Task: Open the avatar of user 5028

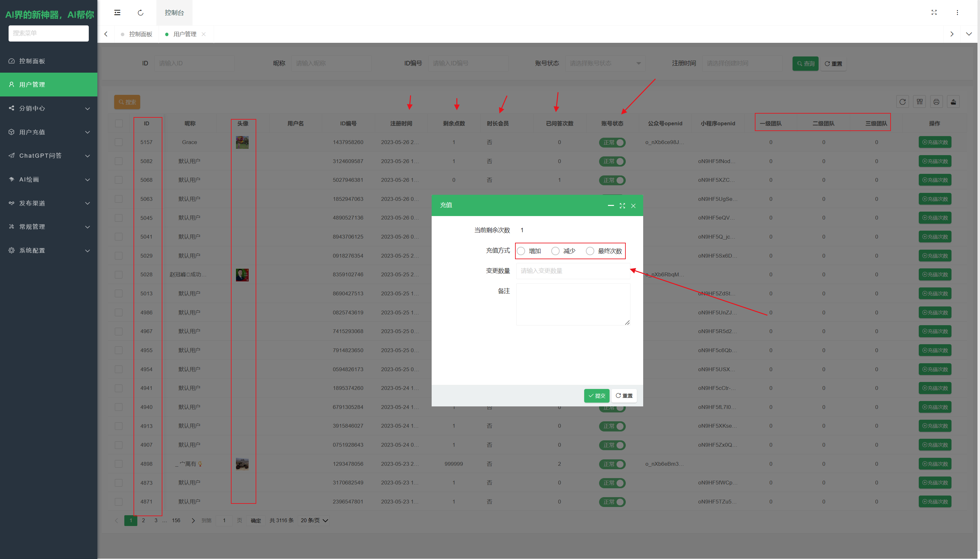Action: (242, 275)
